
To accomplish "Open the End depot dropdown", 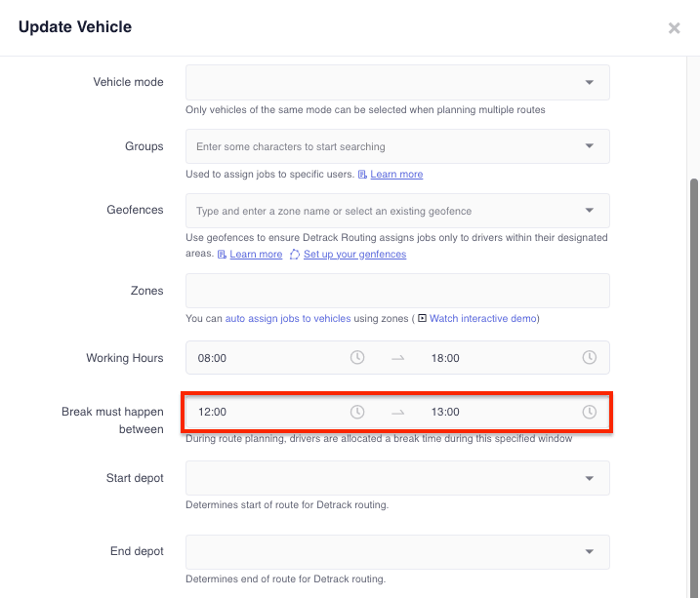I will [x=397, y=552].
